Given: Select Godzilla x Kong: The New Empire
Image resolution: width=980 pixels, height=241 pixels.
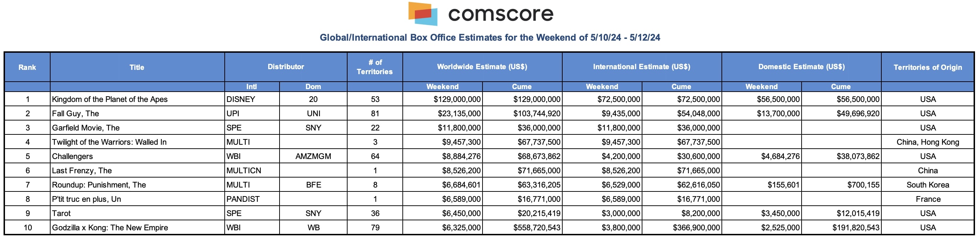Looking at the screenshot, I should point(110,228).
